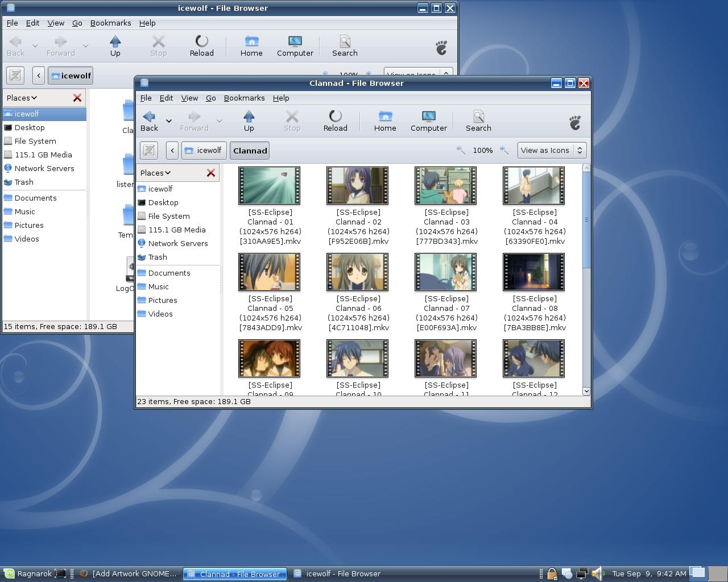Zoom out icon in Clannad window
Viewport: 728px width, 582px height.
(461, 150)
